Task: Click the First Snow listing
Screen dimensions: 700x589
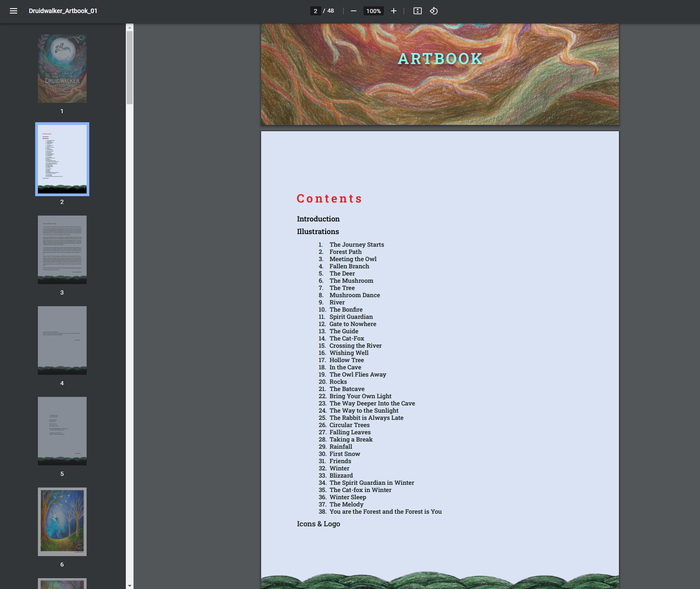Action: (x=345, y=454)
